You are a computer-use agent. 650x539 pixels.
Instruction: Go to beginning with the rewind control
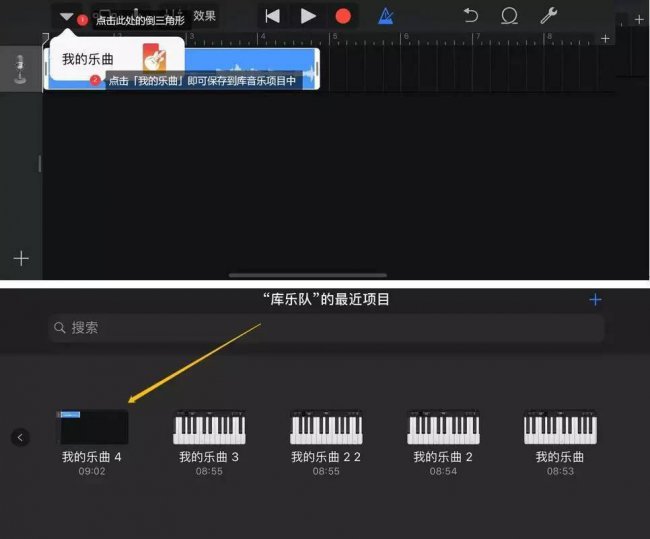tap(272, 16)
